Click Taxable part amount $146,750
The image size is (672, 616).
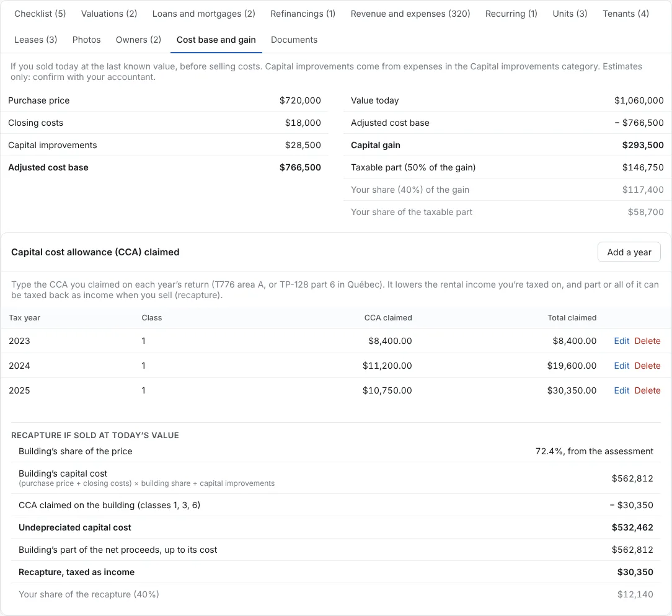click(x=642, y=167)
